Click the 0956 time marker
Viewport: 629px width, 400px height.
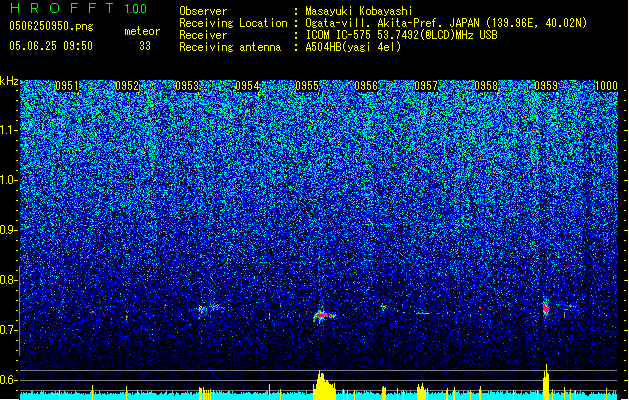click(x=366, y=86)
